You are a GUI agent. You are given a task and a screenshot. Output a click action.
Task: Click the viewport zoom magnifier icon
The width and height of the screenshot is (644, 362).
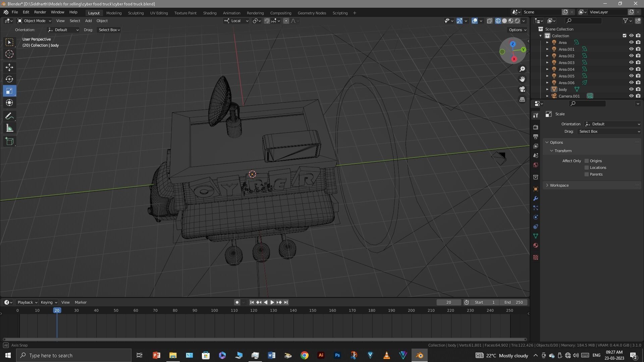pos(522,69)
